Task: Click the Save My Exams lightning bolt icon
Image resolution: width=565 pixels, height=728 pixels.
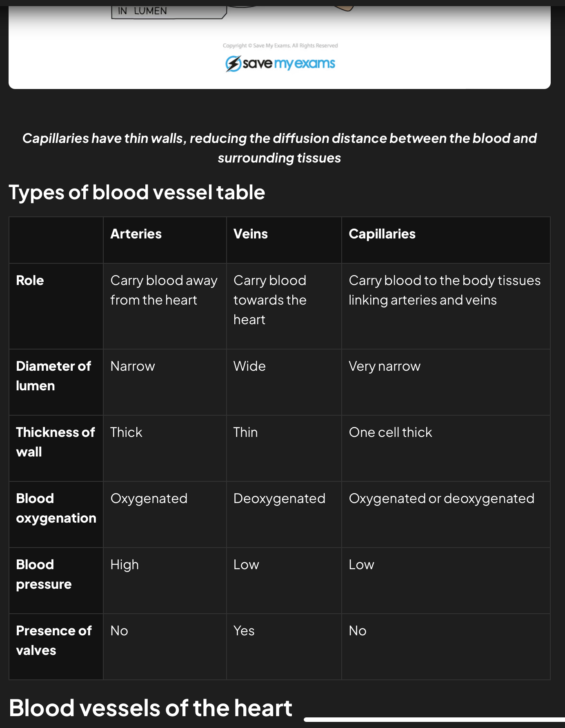Action: (233, 64)
